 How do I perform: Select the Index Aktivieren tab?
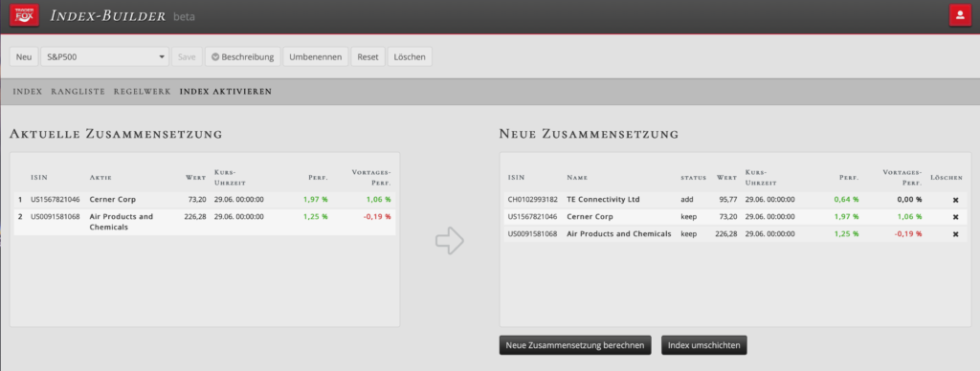[226, 91]
